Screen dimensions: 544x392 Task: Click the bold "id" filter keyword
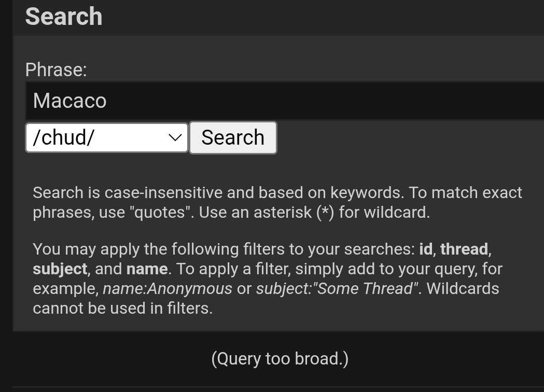click(425, 249)
